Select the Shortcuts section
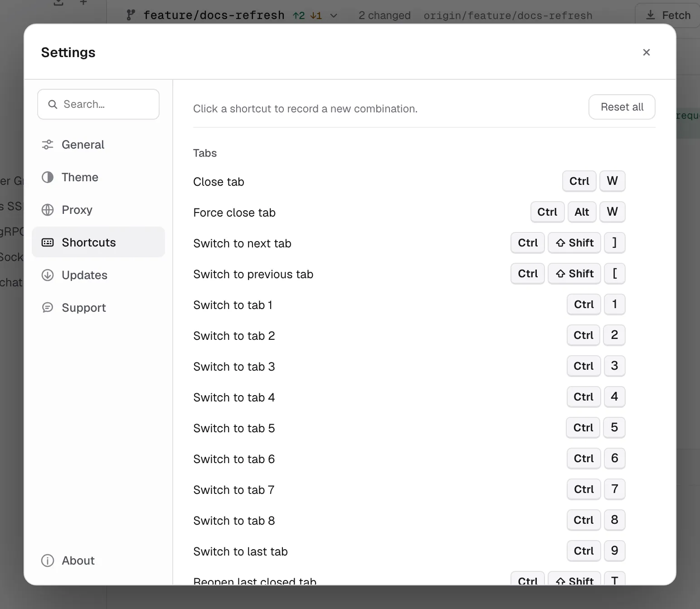The height and width of the screenshot is (609, 700). [98, 242]
